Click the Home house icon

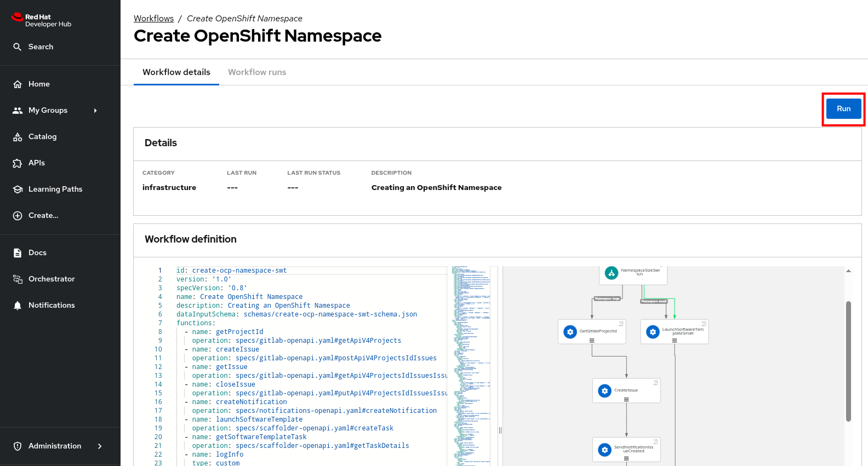click(x=18, y=84)
